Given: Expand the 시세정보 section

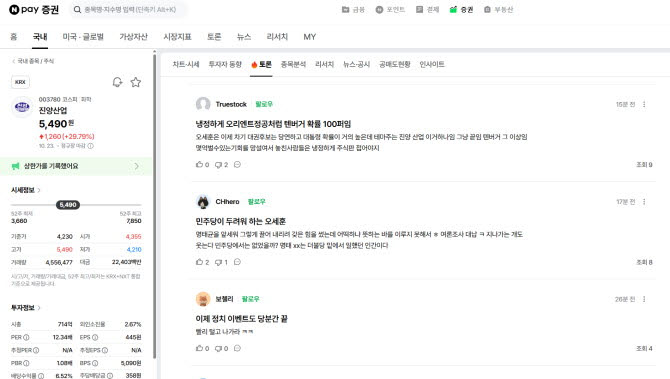Looking at the screenshot, I should click(x=26, y=190).
